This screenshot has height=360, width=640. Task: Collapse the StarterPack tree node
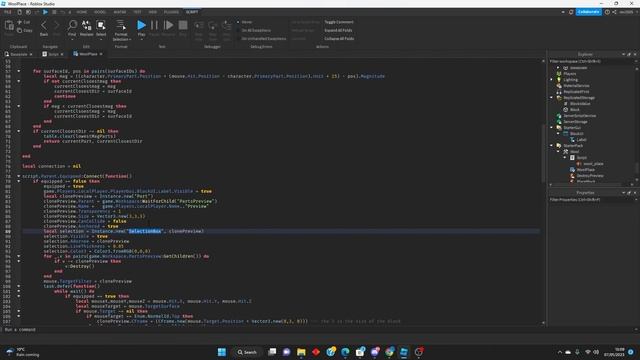coord(551,146)
